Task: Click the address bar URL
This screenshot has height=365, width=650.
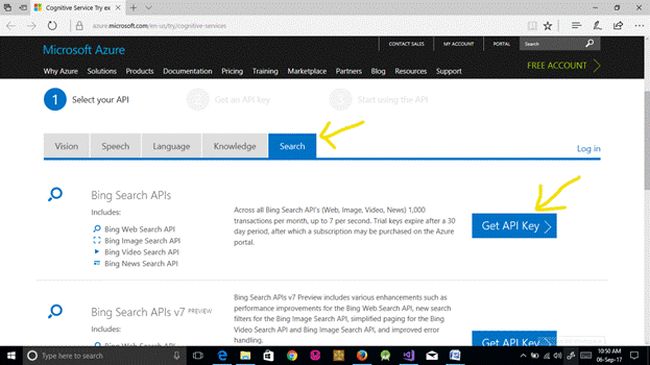Action: point(160,26)
